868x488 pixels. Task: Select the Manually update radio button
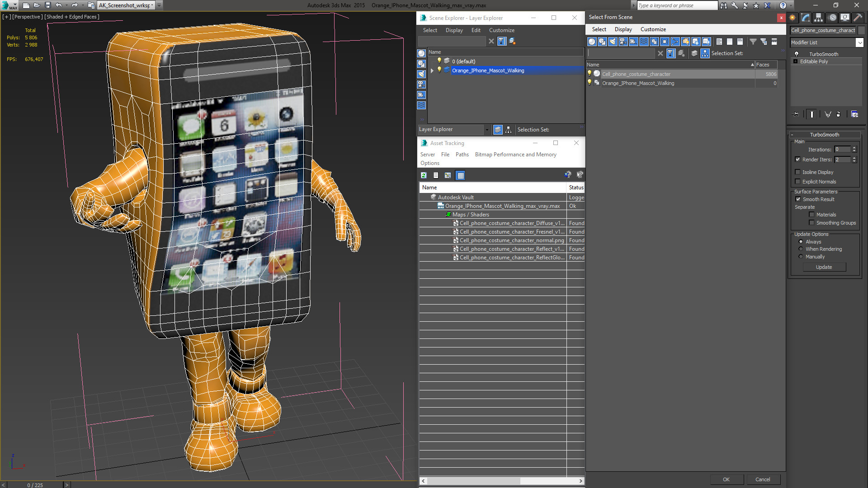point(801,257)
